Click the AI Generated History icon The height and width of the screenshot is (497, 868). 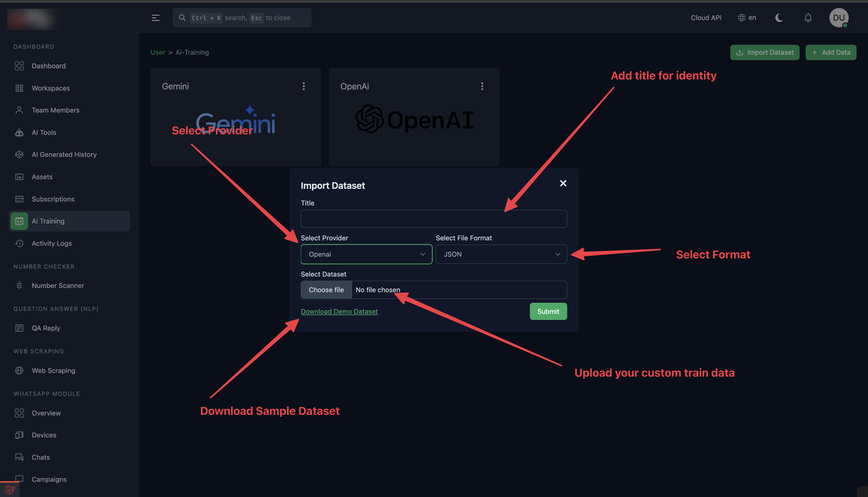[19, 155]
